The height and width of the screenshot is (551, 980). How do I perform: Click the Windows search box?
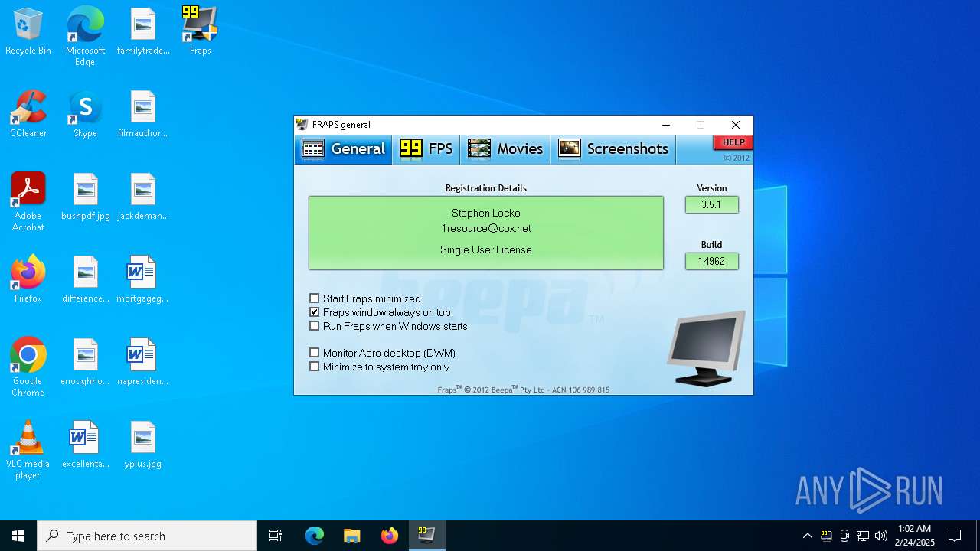(x=147, y=536)
